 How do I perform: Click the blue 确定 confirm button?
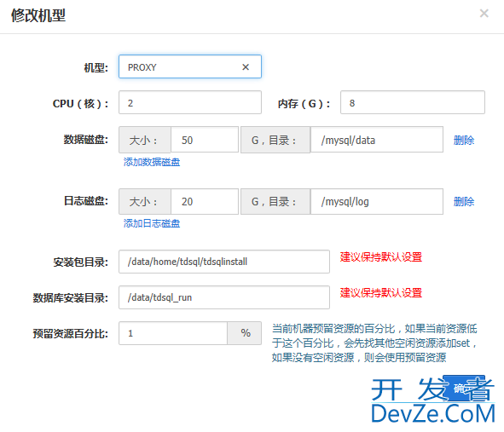point(464,388)
